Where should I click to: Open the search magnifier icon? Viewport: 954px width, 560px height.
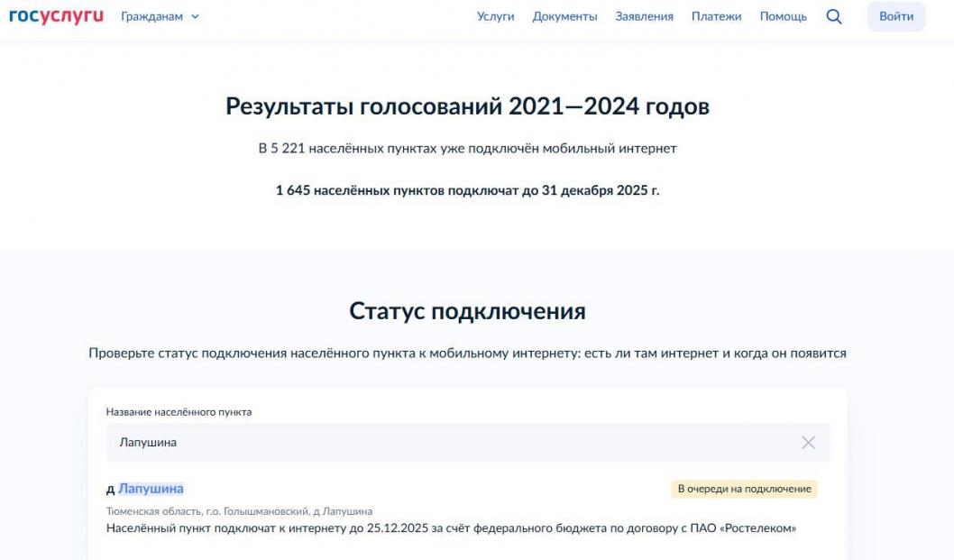pyautogui.click(x=834, y=16)
